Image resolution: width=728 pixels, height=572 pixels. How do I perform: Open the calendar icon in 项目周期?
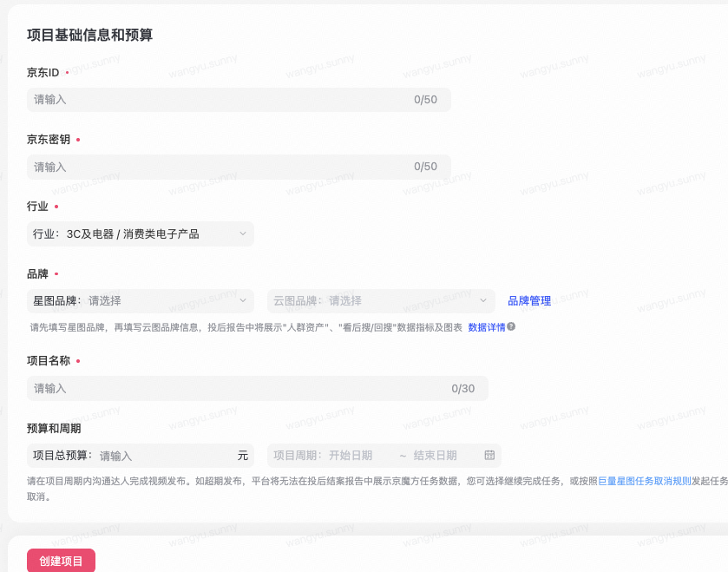point(489,455)
